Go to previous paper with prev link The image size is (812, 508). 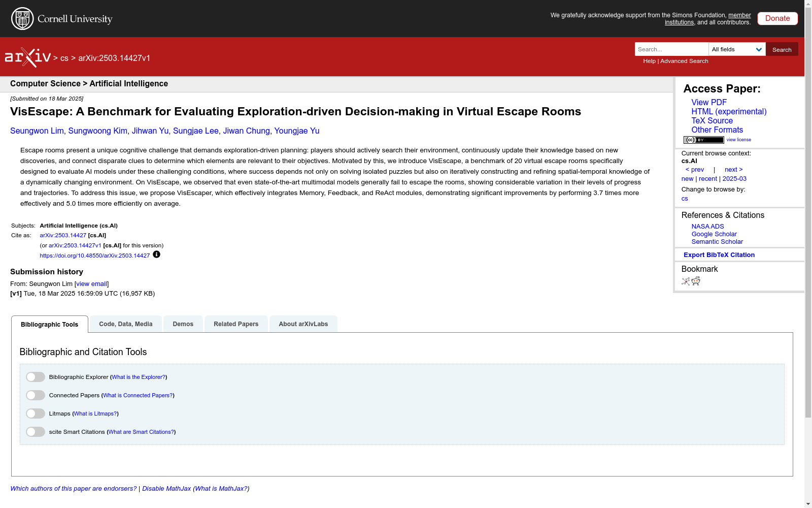695,170
